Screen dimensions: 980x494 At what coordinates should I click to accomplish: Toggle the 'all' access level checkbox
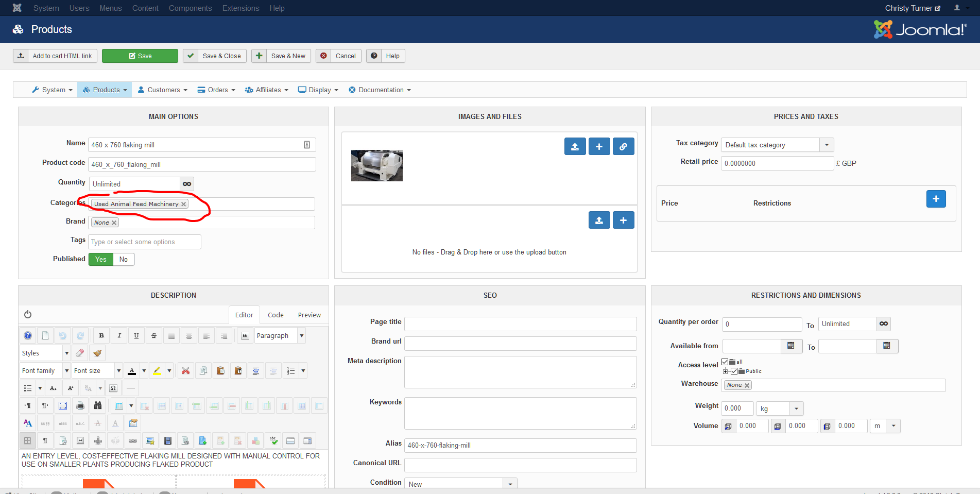pos(725,362)
